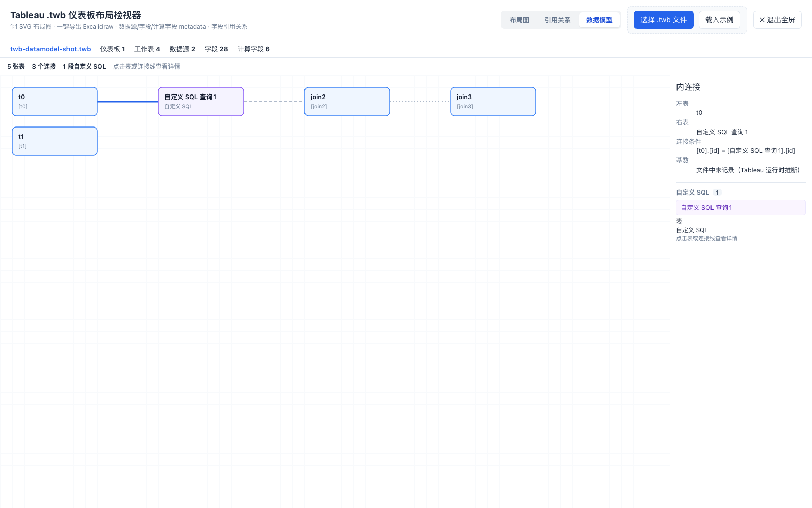Select the join2 table node
Screen dimensions: 812x508
(x=347, y=102)
